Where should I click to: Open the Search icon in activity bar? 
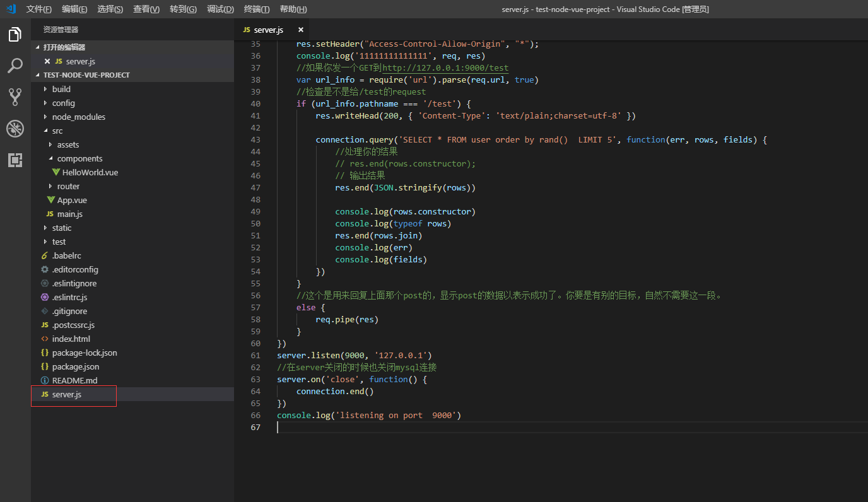[x=15, y=66]
